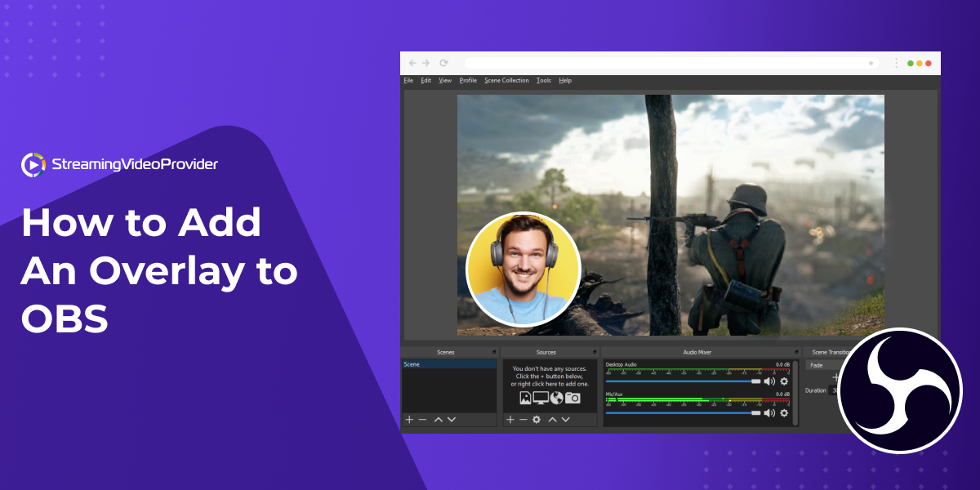Move scene down in Scenes panel

[x=452, y=419]
